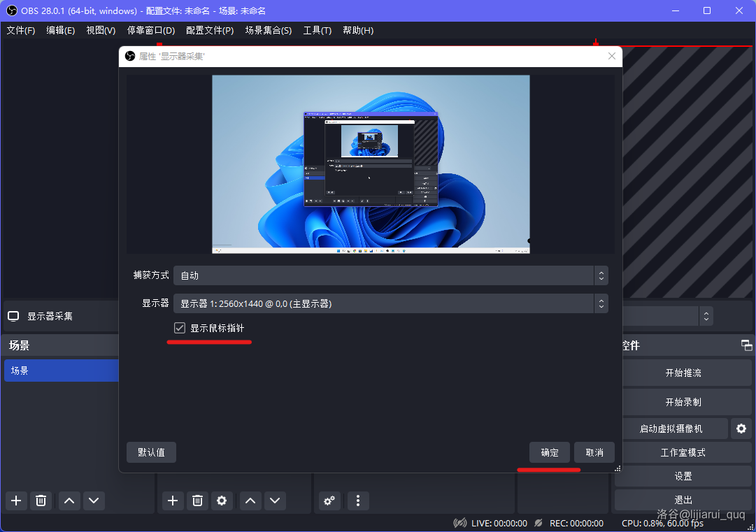Screen dimensions: 756x532
Task: Open the 显示器 dropdown selection
Action: 390,303
